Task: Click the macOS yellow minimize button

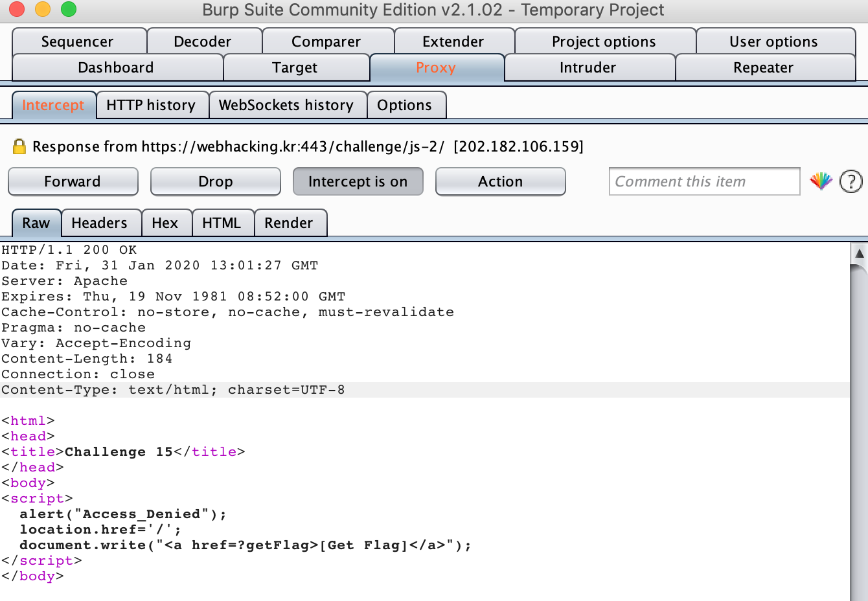Action: (42, 10)
